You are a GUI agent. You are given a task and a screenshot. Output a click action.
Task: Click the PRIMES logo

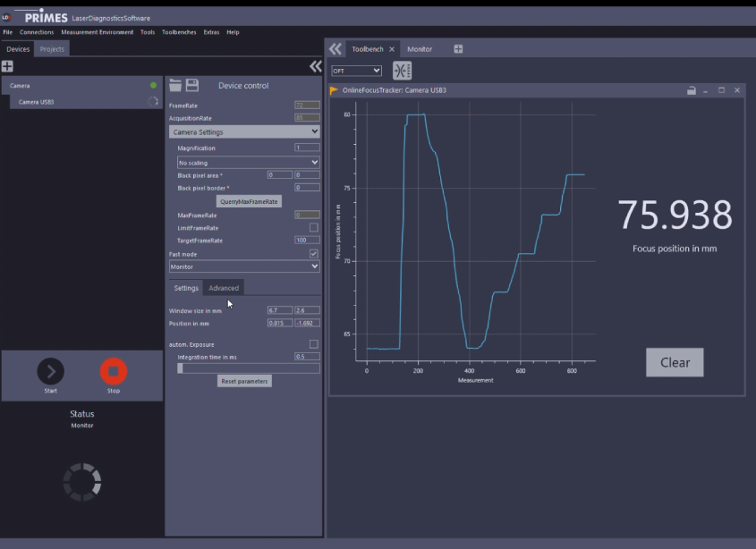46,18
